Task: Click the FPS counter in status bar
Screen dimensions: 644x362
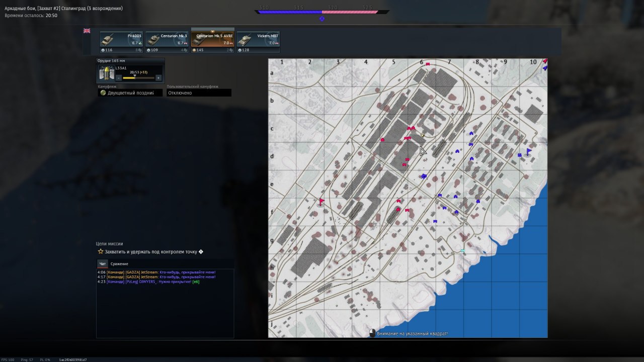Action: click(x=9, y=359)
